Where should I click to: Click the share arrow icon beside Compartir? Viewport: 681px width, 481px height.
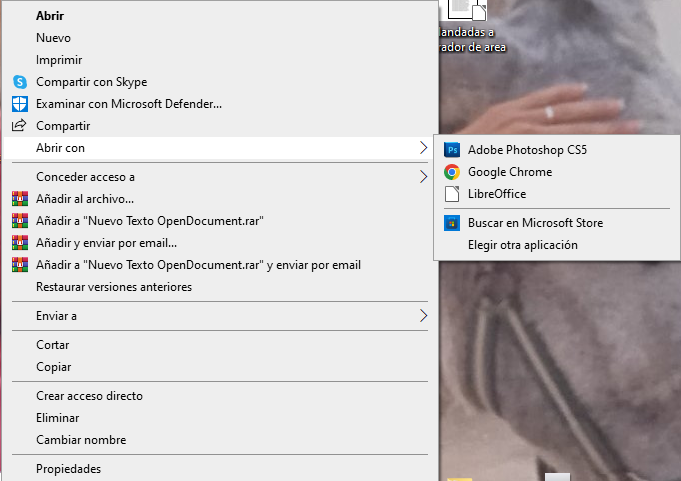click(19, 125)
